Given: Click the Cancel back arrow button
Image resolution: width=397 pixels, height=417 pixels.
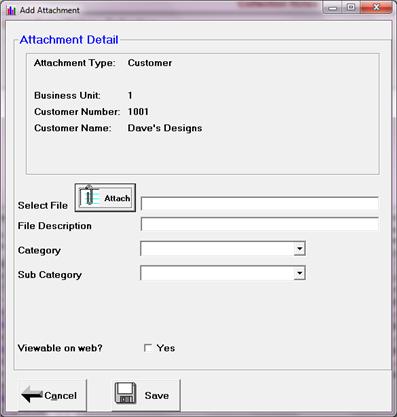Looking at the screenshot, I should point(52,395).
